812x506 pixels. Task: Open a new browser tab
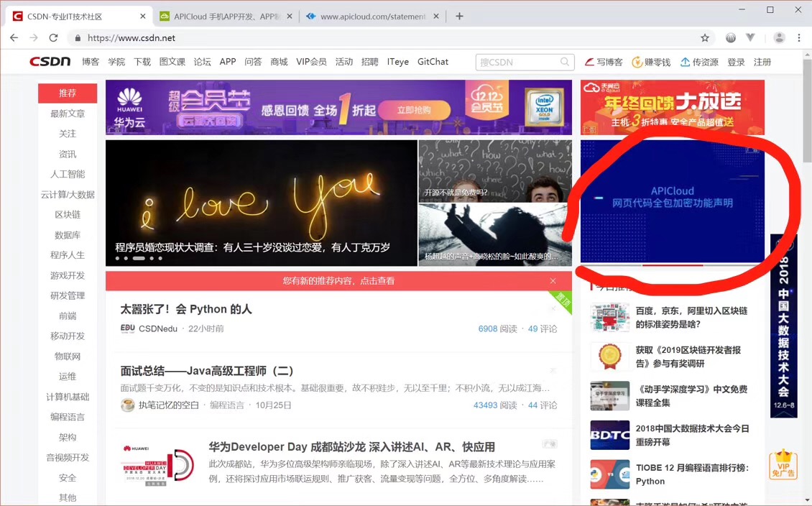[459, 17]
